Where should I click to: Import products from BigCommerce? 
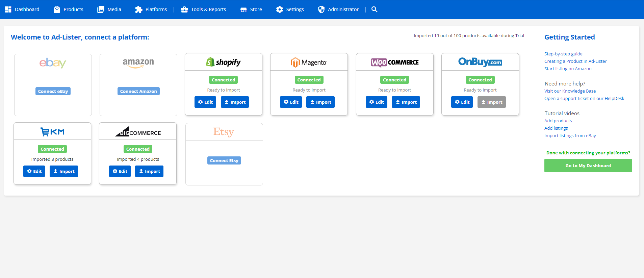coord(149,171)
